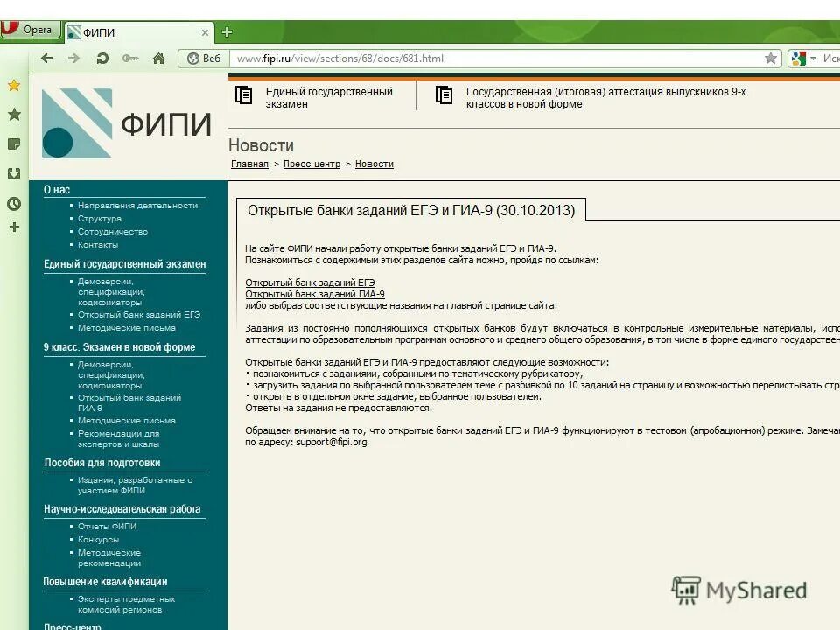Image resolution: width=840 pixels, height=630 pixels.
Task: Go back with the browser arrow
Action: (x=47, y=59)
